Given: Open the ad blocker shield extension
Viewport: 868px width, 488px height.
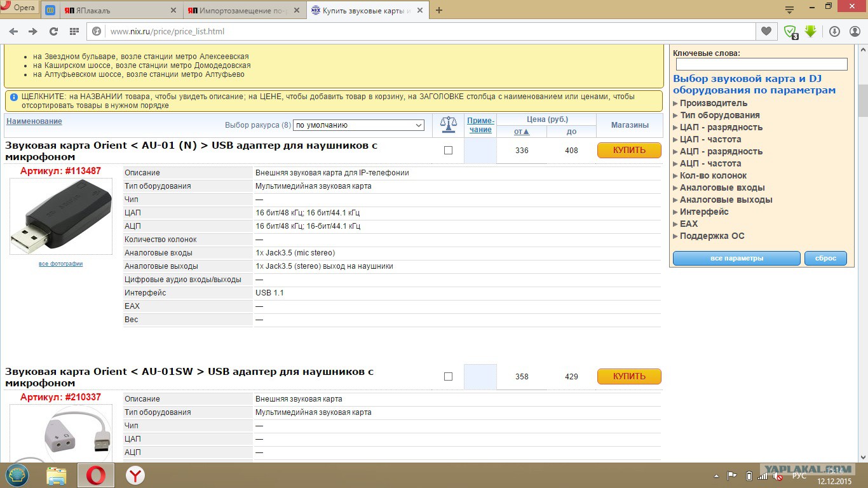Looking at the screenshot, I should (x=790, y=31).
